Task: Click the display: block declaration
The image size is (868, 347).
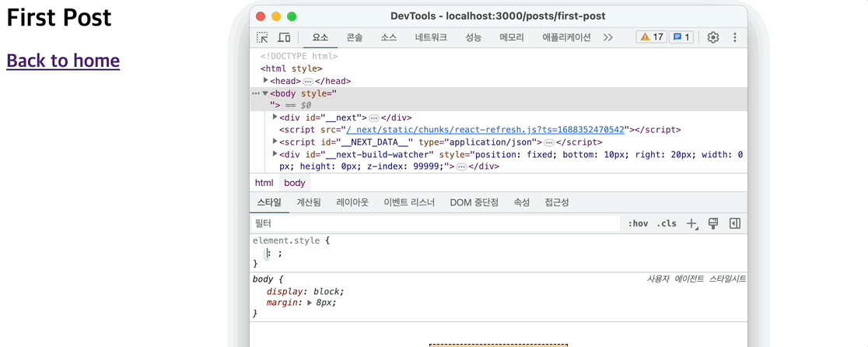Action: (x=305, y=292)
